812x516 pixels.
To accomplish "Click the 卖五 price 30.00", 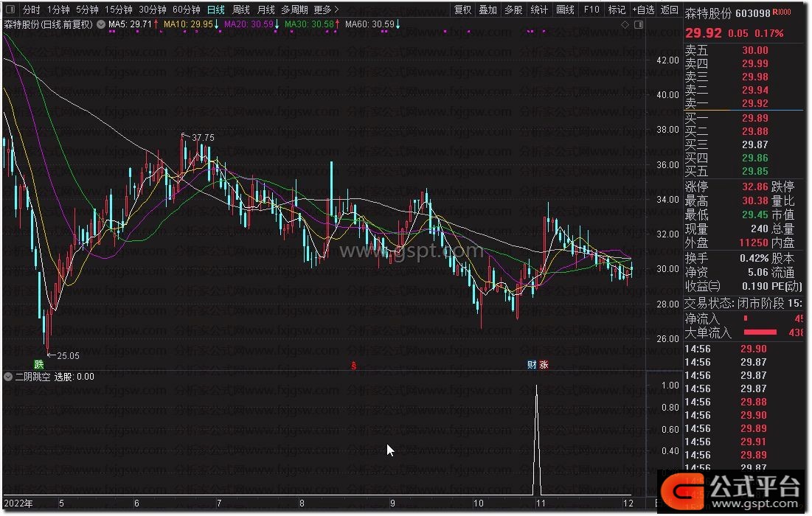I will (x=755, y=50).
